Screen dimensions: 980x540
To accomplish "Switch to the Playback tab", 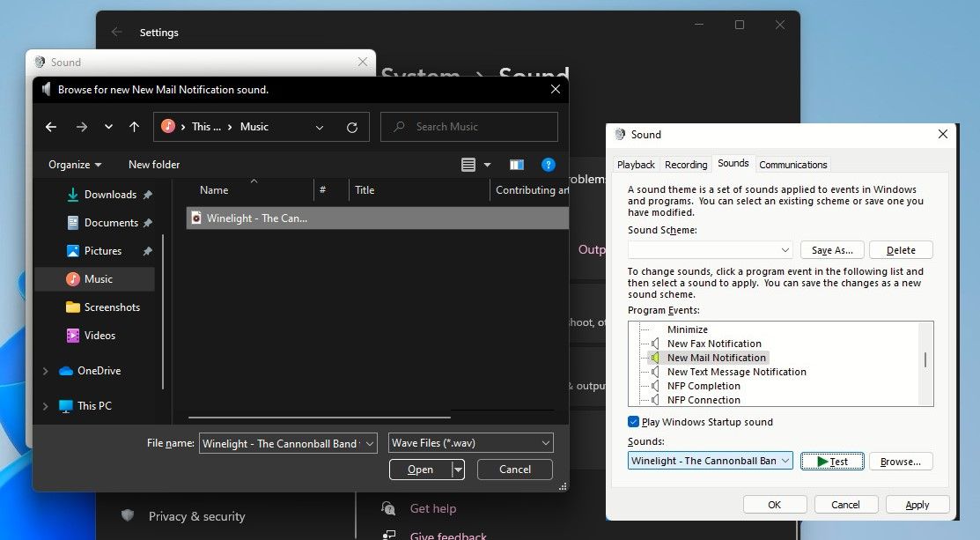I will 636,165.
